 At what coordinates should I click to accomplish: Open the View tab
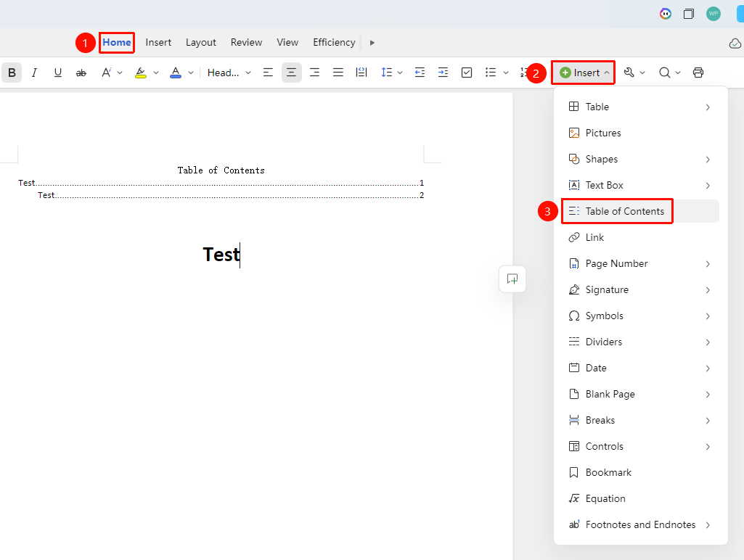coord(287,42)
